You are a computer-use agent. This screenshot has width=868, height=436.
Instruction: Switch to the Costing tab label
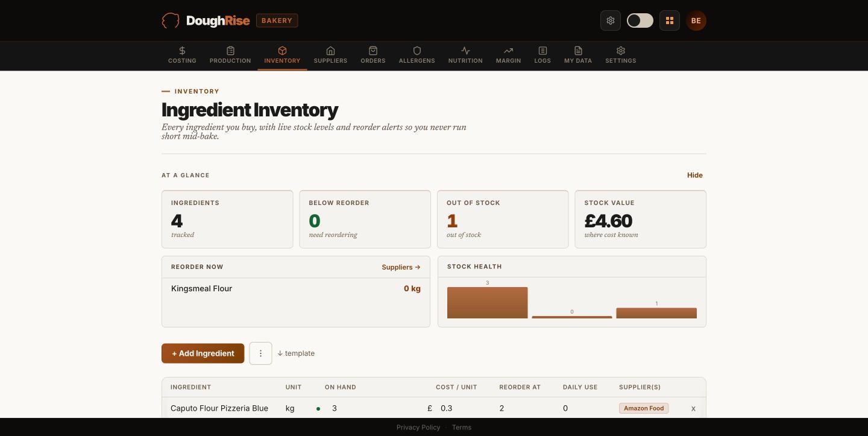(x=182, y=61)
